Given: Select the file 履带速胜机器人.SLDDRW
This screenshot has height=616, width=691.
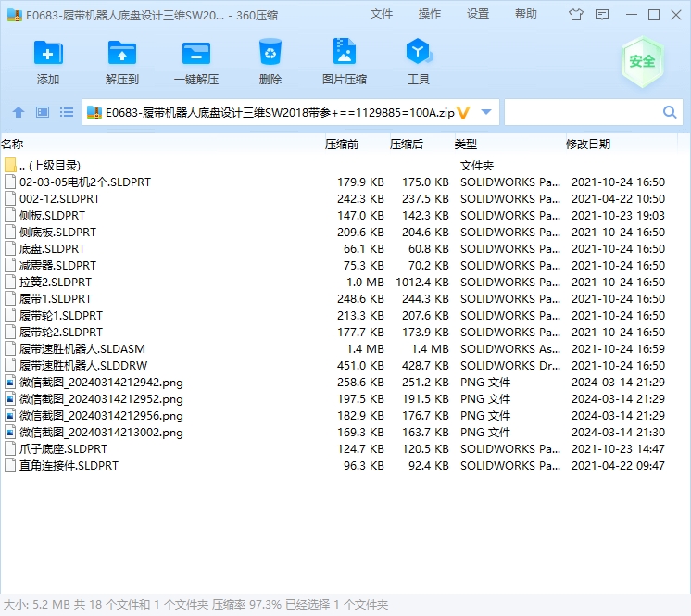Looking at the screenshot, I should tap(82, 365).
